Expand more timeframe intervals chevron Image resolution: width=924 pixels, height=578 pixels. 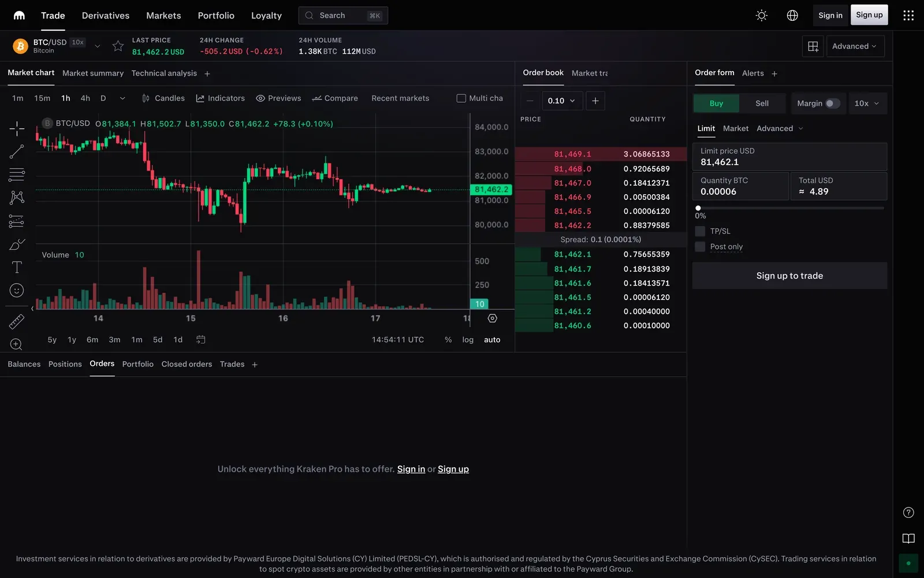point(122,98)
